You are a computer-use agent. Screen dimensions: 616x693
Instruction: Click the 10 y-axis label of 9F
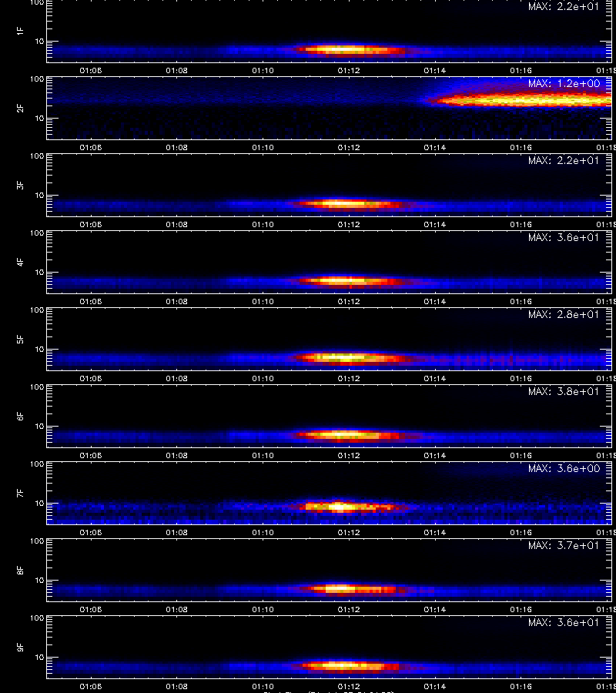click(39, 658)
